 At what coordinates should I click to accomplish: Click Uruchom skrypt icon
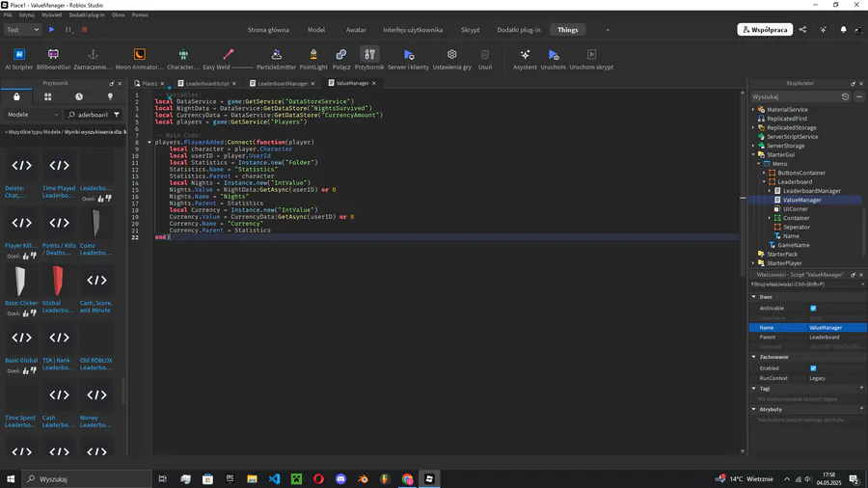click(591, 54)
